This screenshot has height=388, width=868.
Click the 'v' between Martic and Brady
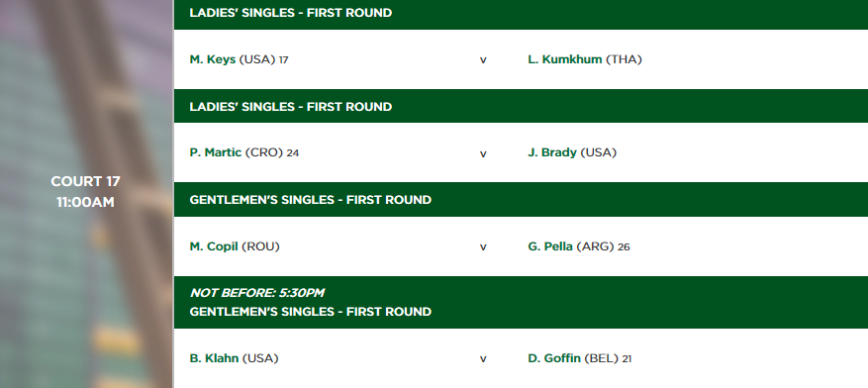[483, 153]
